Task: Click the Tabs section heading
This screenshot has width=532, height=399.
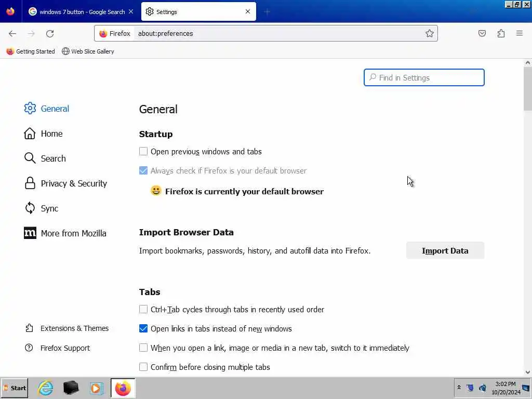Action: pos(150,292)
